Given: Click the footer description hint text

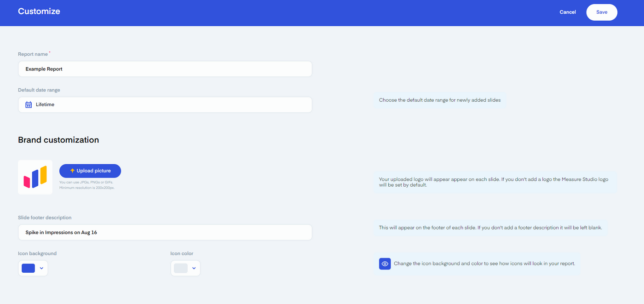Looking at the screenshot, I should click(490, 228).
